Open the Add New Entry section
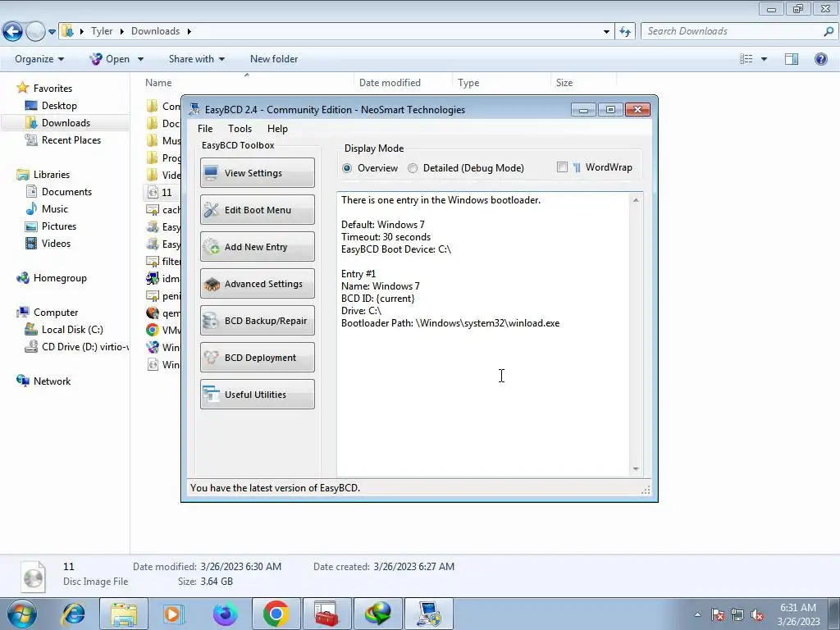840x630 pixels. [x=257, y=246]
